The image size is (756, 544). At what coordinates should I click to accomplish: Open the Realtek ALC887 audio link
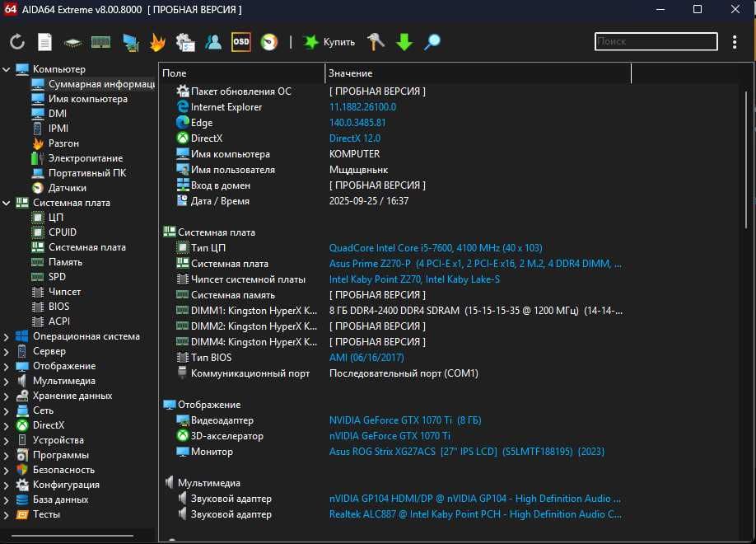point(475,514)
